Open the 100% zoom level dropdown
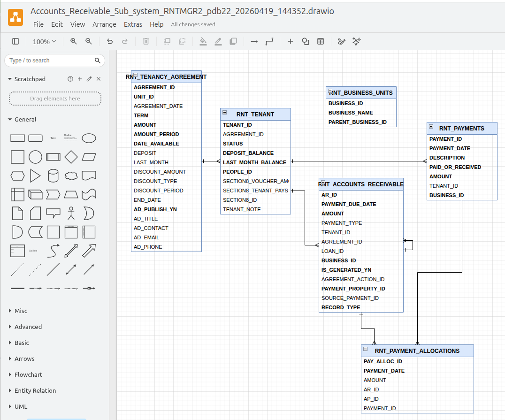The width and height of the screenshot is (505, 420). click(44, 41)
